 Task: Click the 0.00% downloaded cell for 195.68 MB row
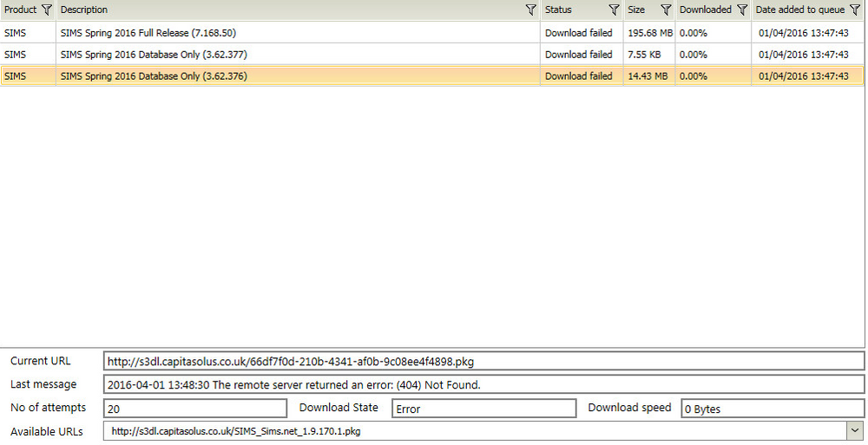(713, 33)
